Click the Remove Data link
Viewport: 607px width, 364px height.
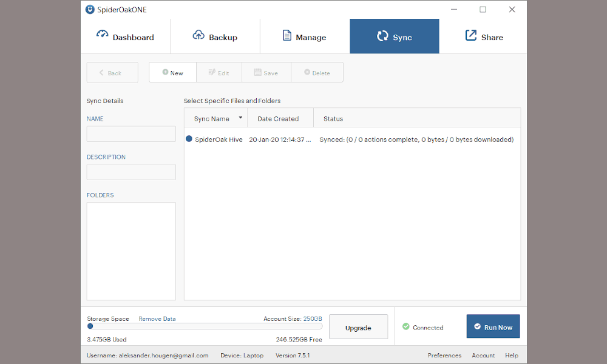pos(157,318)
